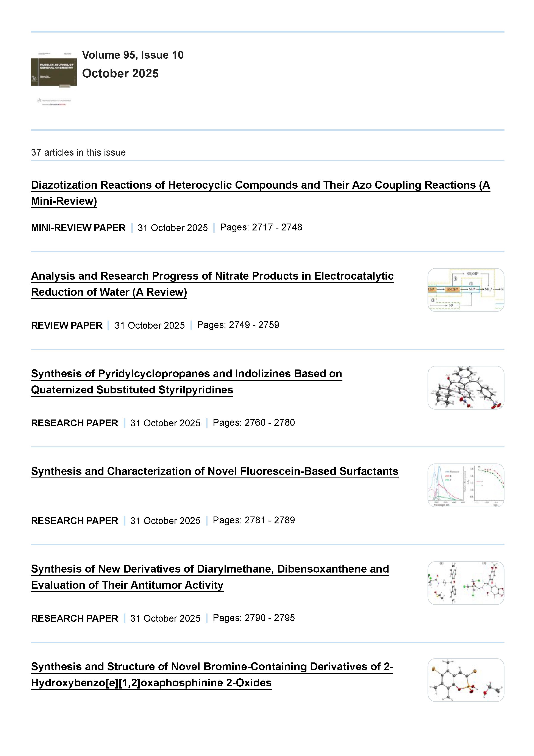Click the nitrate reduction pathway diagram thumbnail
534x756 pixels.
[465, 290]
